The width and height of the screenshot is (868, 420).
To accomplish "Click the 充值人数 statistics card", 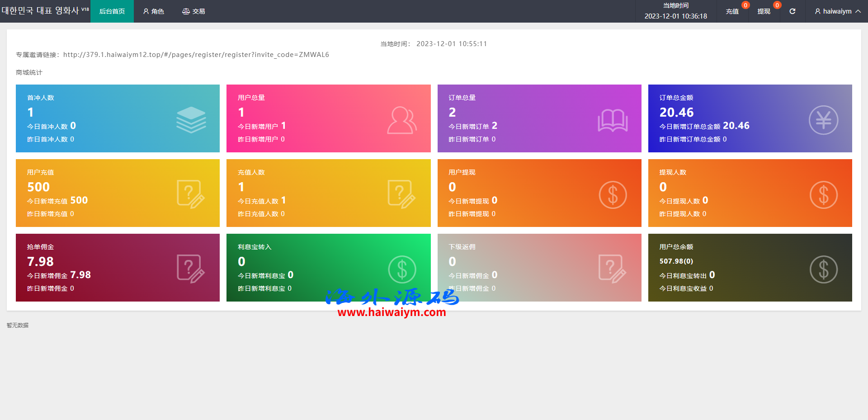I will pos(328,193).
